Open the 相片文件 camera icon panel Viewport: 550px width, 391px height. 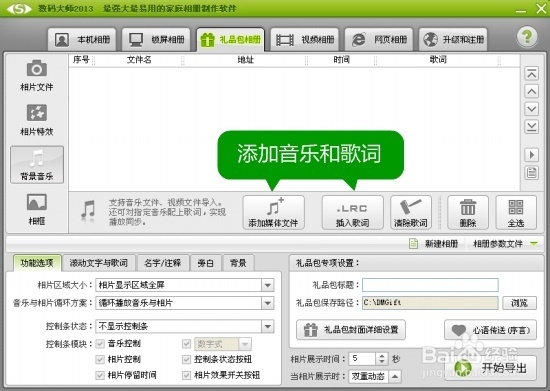coord(36,75)
